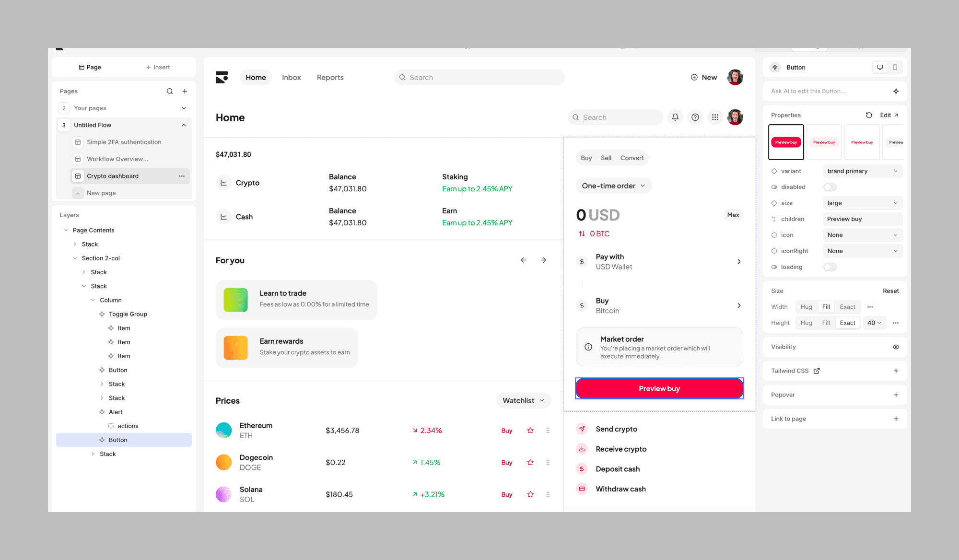The width and height of the screenshot is (959, 560).
Task: Click the For you next arrow
Action: (x=543, y=260)
